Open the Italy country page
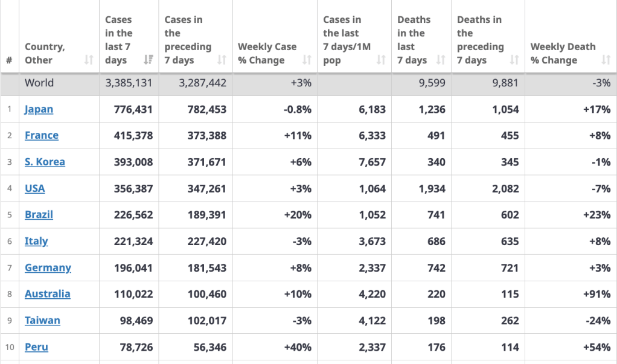 coord(36,241)
